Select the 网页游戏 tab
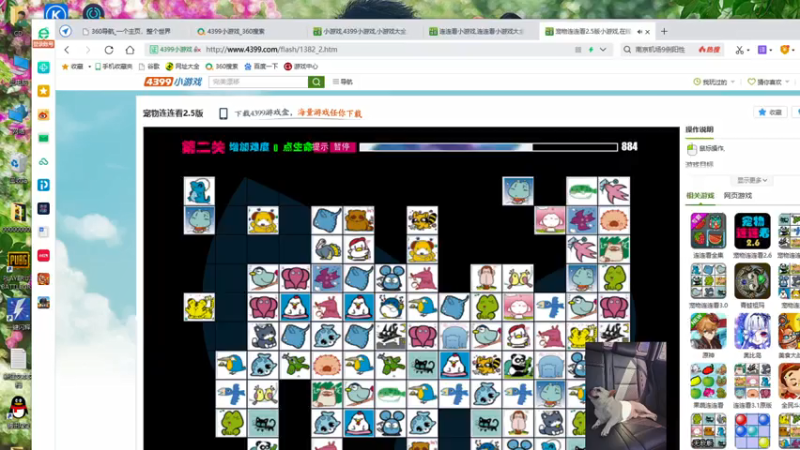 738,195
